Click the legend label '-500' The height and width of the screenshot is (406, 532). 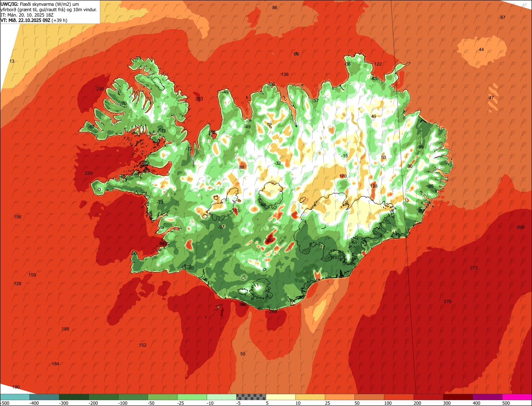tap(5, 403)
